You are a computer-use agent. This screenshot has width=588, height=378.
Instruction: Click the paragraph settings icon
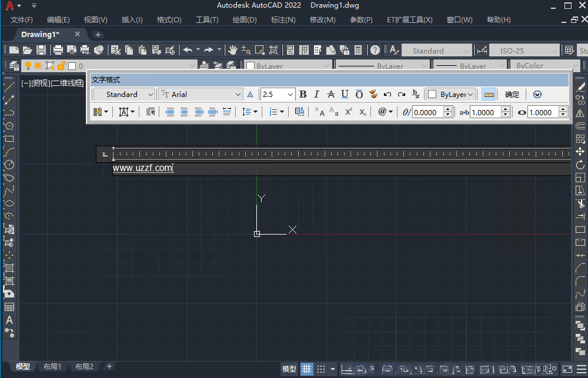(151, 112)
